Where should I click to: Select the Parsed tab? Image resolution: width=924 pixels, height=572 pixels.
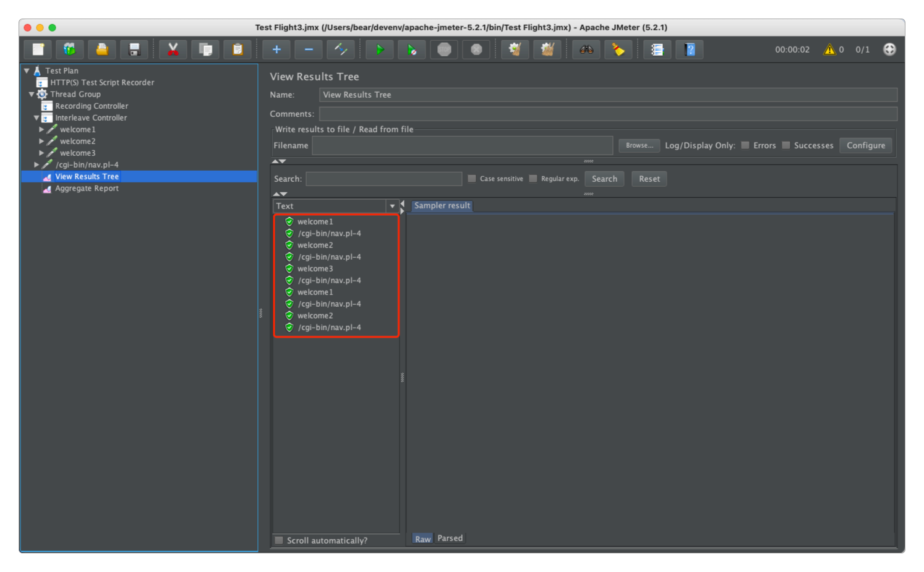point(450,538)
